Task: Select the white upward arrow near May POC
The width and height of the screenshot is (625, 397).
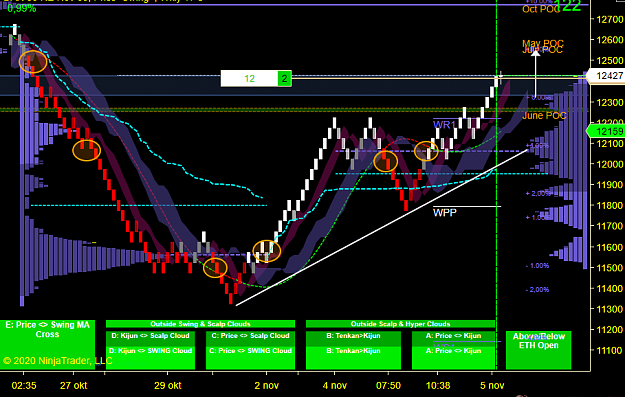Action: (535, 73)
